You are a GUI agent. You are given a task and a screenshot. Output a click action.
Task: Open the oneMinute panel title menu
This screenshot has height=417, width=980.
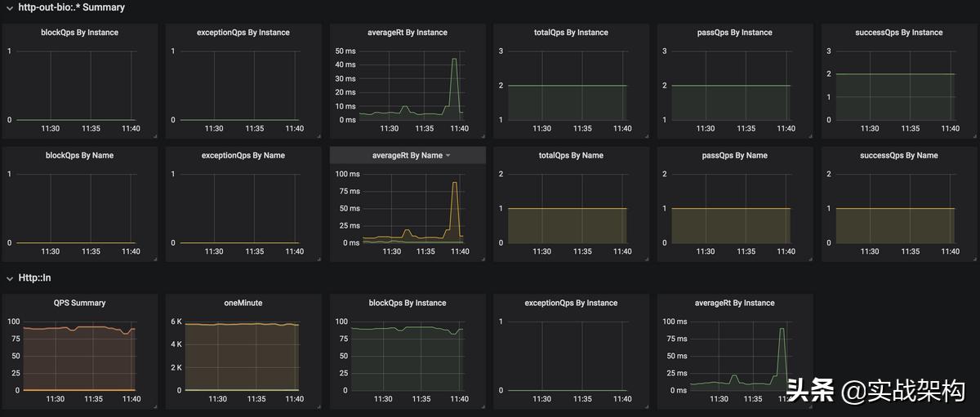(243, 303)
